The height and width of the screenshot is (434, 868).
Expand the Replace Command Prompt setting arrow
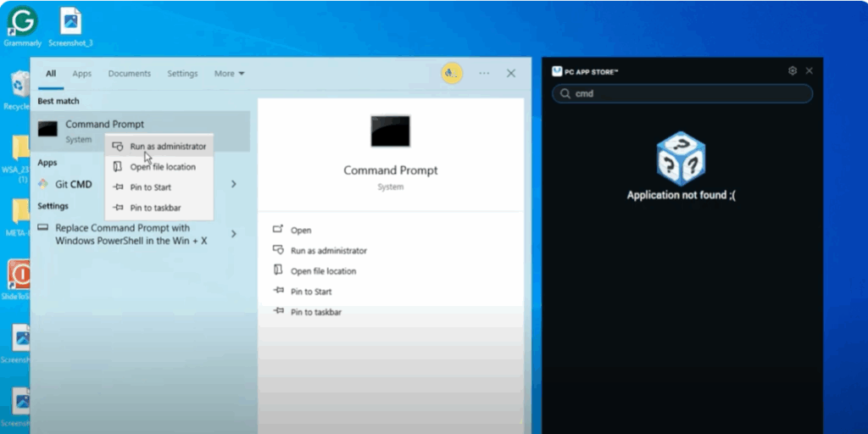234,234
